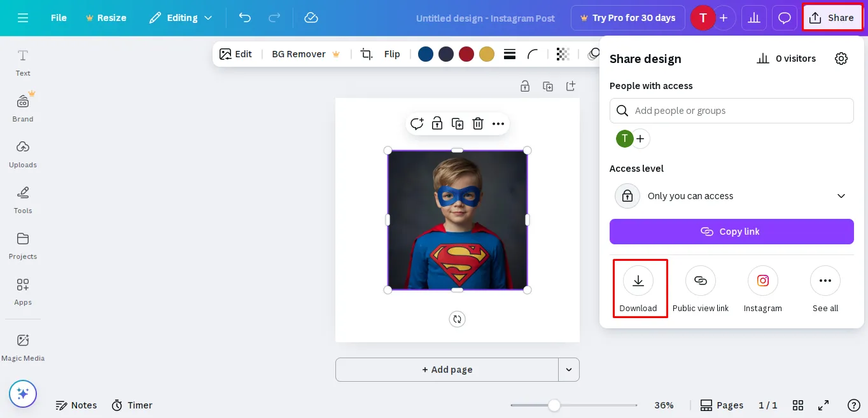868x418 pixels.
Task: Open more options on floating image toolbar
Action: coord(498,123)
